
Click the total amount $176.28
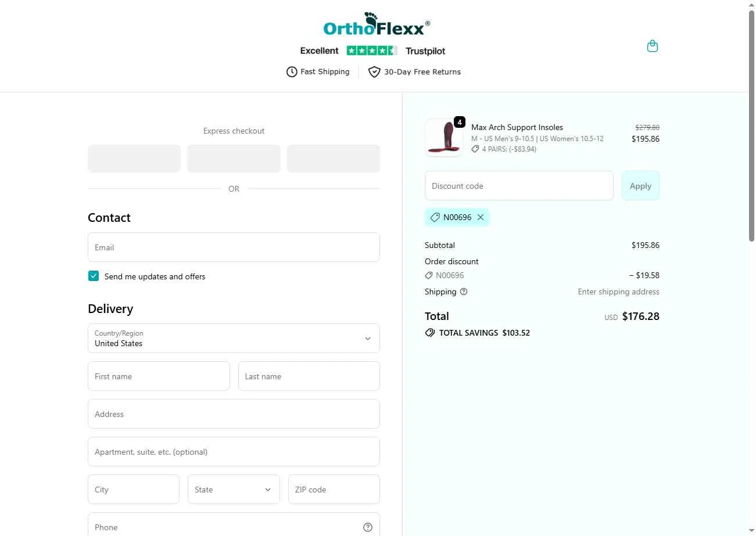click(641, 316)
